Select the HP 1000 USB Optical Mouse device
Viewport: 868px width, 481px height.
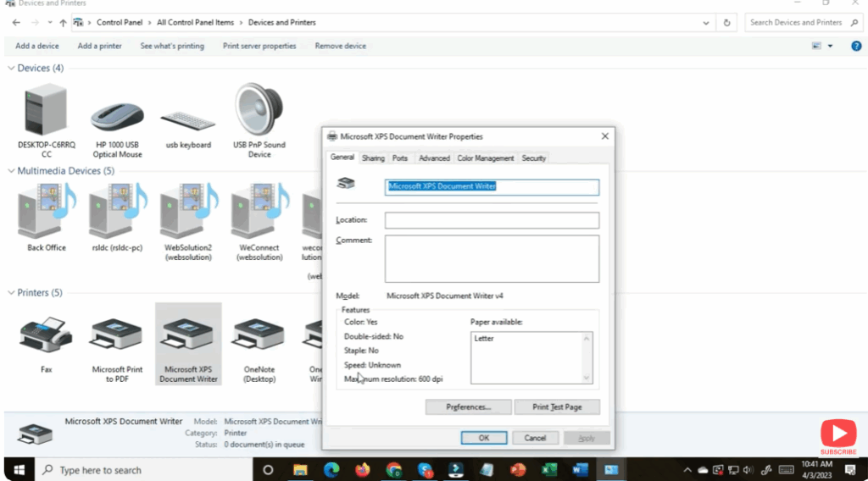[117, 116]
